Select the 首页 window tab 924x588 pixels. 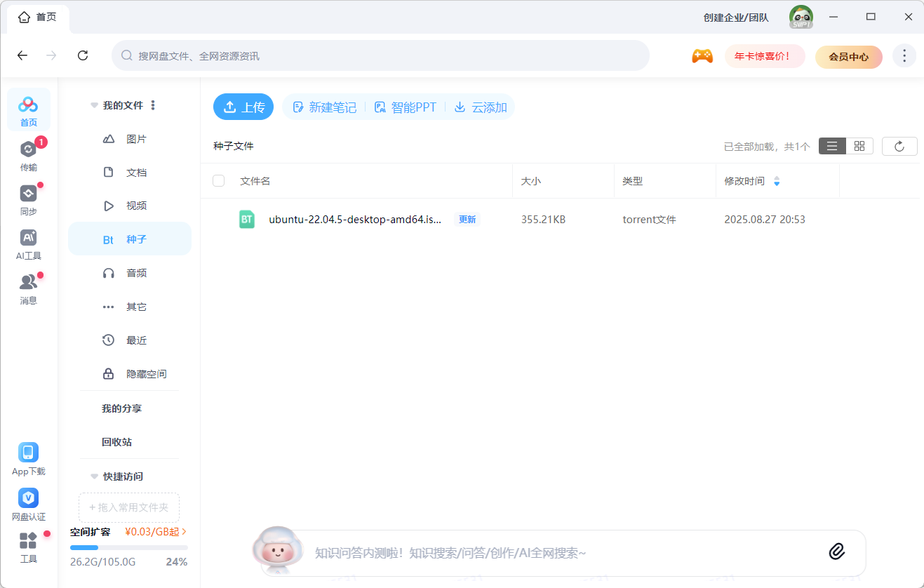(x=39, y=18)
